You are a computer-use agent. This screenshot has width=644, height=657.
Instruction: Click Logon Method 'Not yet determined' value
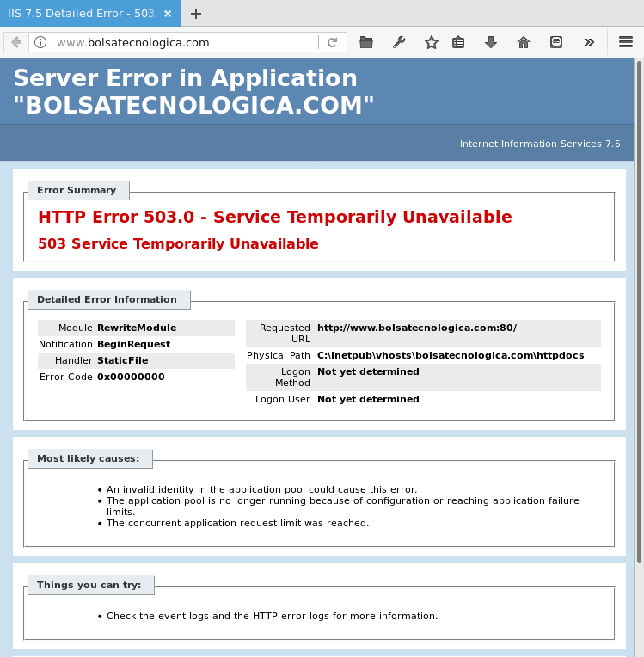click(x=368, y=371)
